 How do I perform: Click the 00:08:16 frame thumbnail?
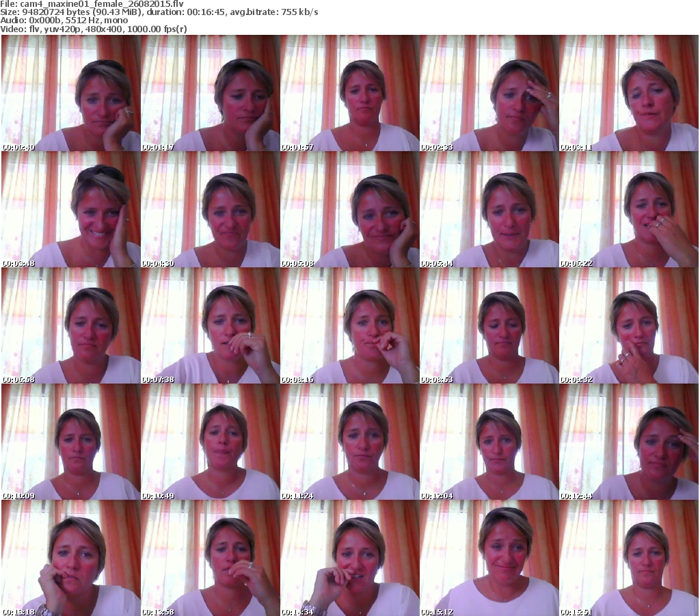click(x=349, y=325)
